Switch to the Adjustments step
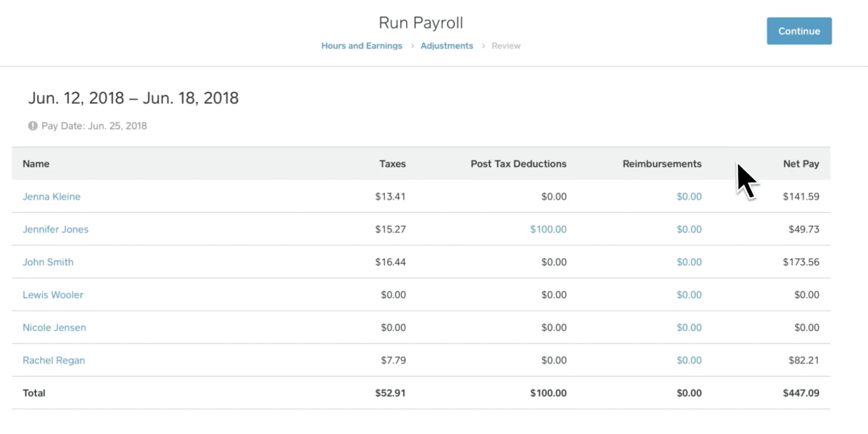Viewport: 868px width, 434px height. tap(447, 45)
